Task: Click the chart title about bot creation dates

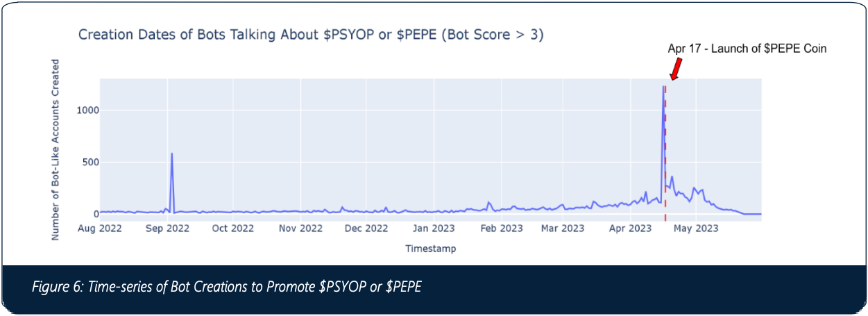Action: [x=310, y=35]
